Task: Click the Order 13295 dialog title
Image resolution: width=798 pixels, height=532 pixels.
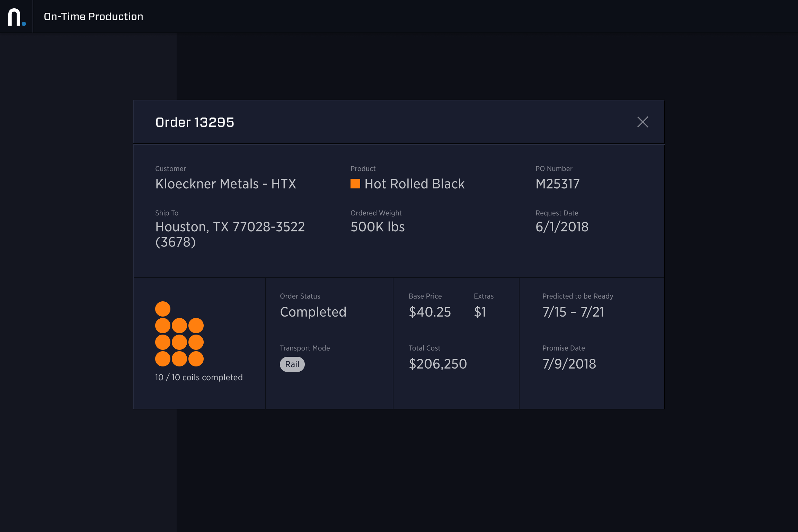Action: [195, 122]
